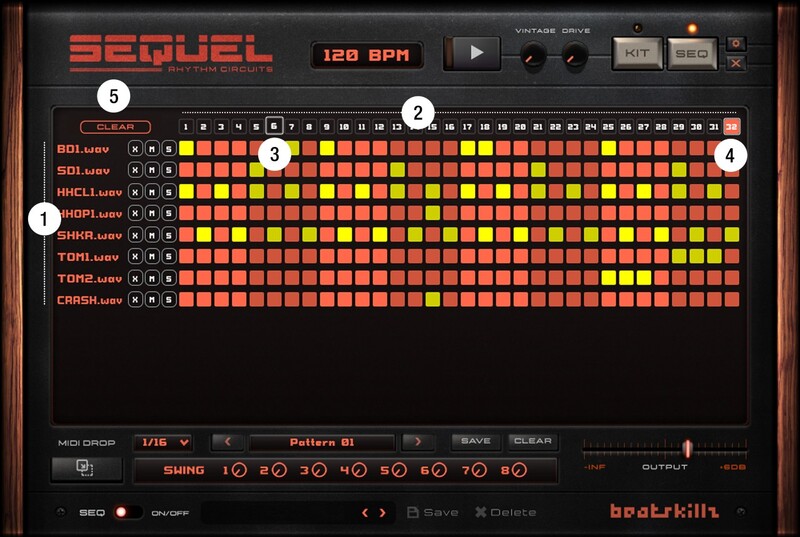Open the 1/16 MIDI drop dropdown
The height and width of the screenshot is (537, 800).
pos(162,443)
